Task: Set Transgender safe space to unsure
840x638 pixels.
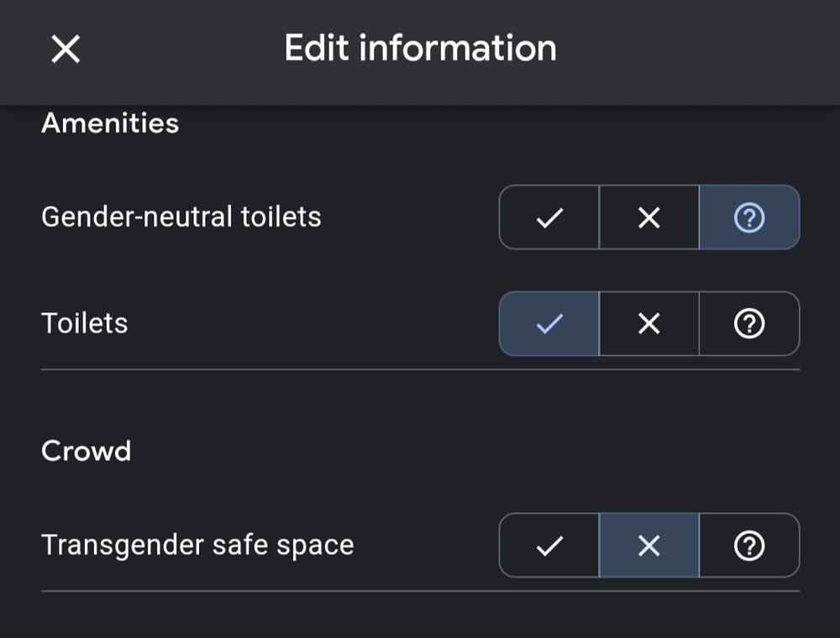Action: pos(749,546)
